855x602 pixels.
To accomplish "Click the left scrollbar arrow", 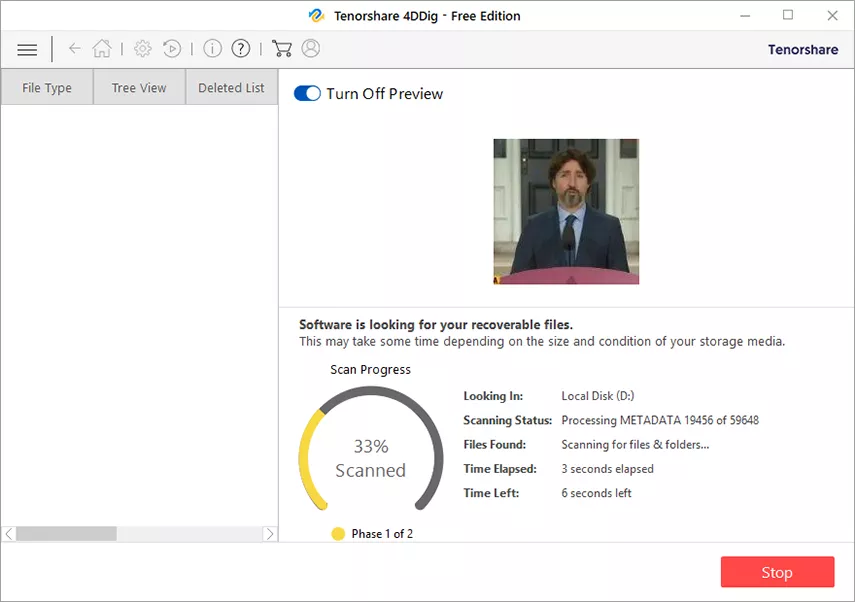I will coord(9,534).
